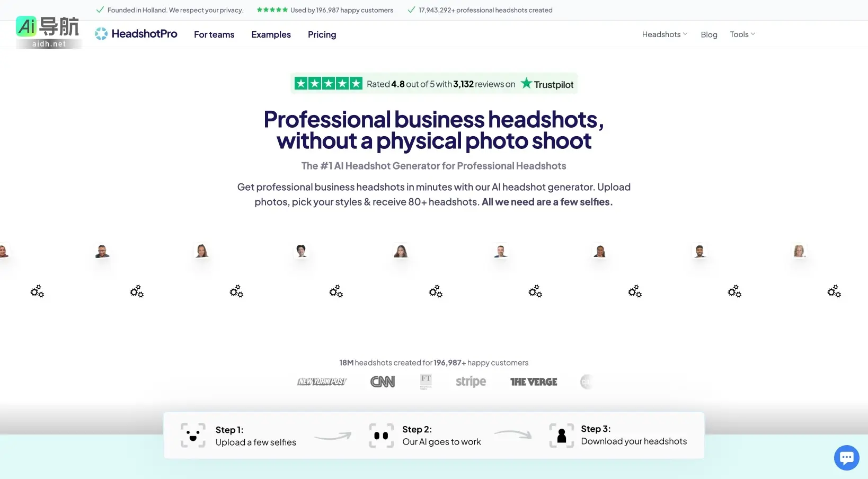Click the New York Post logo

point(322,381)
